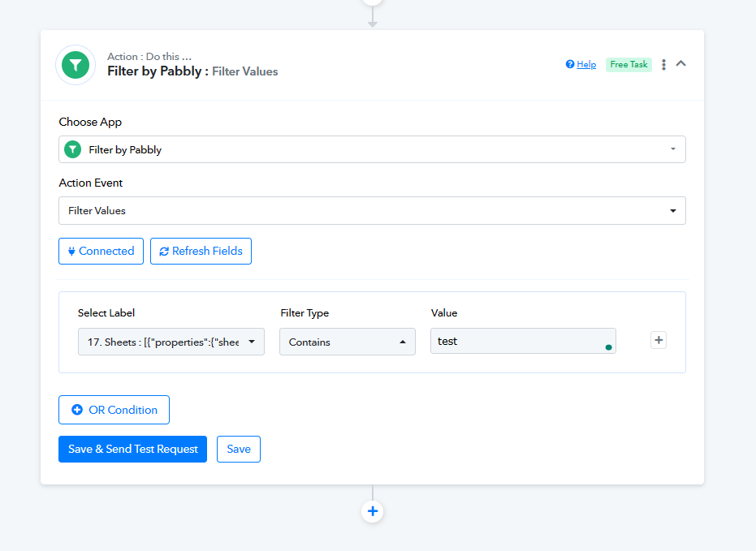Open the Filter Type Contains dropdown

point(348,342)
